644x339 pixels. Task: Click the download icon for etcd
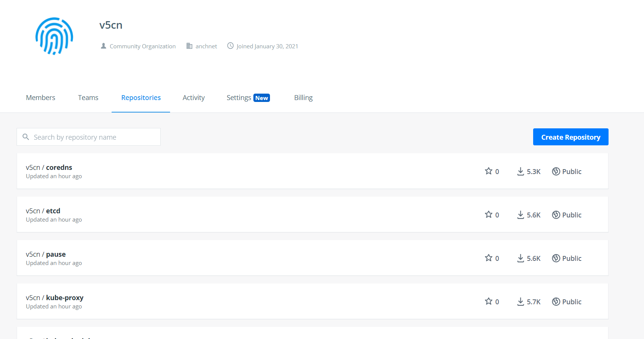521,215
